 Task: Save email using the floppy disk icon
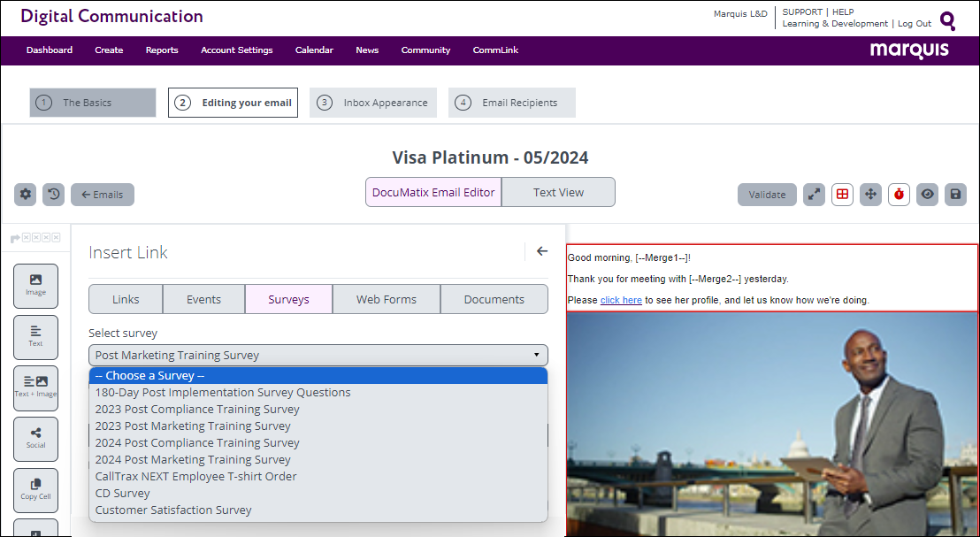(954, 195)
